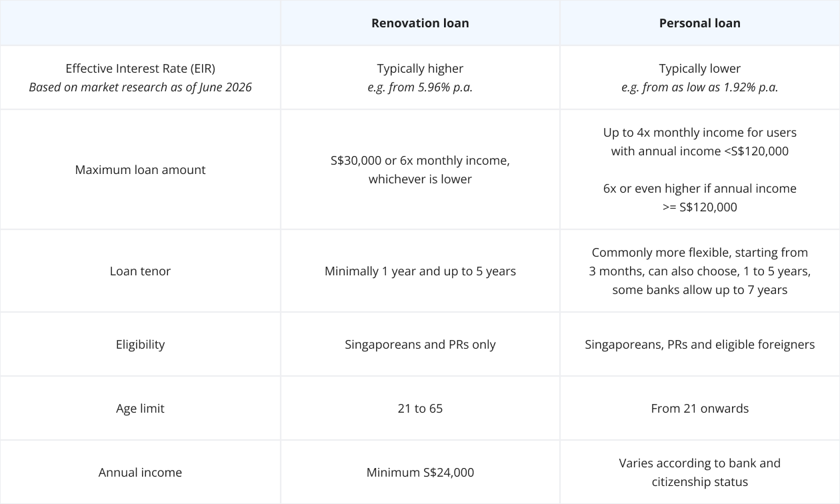Click the 'Singaporeans and PRs only' cell

[420, 344]
